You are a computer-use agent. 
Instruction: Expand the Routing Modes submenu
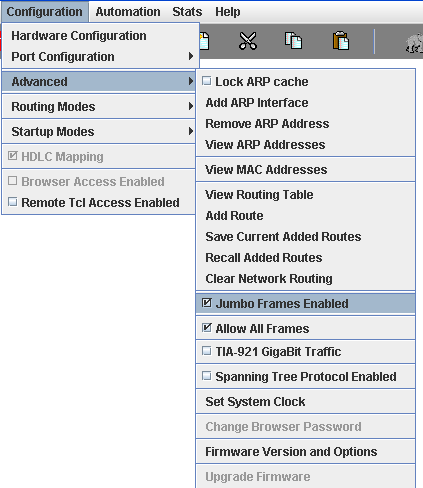(99, 107)
